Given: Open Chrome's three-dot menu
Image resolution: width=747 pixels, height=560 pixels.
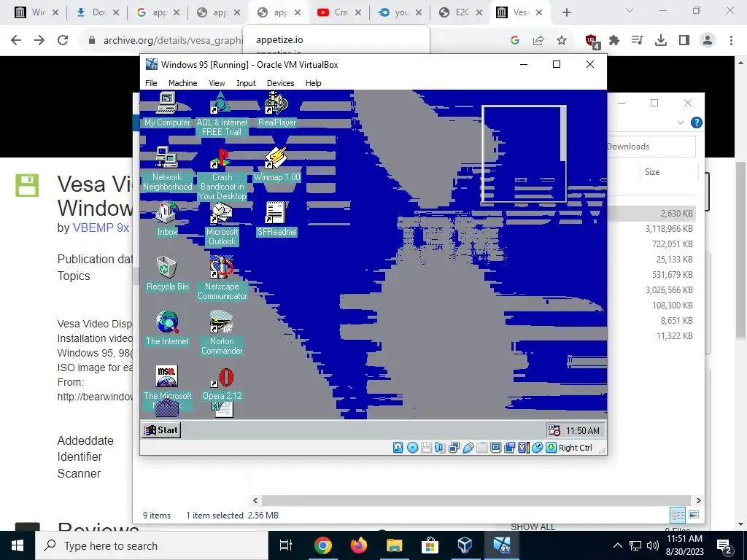Looking at the screenshot, I should click(x=731, y=41).
